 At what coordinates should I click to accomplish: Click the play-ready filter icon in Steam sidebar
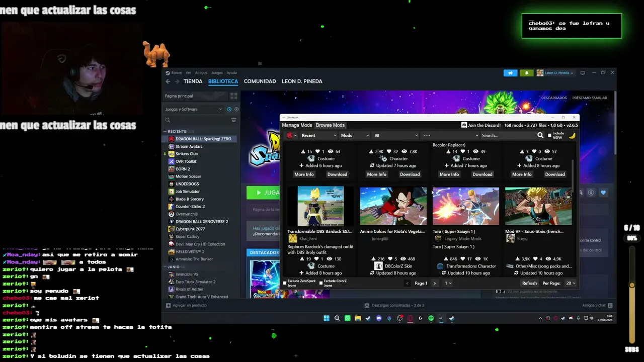click(236, 109)
